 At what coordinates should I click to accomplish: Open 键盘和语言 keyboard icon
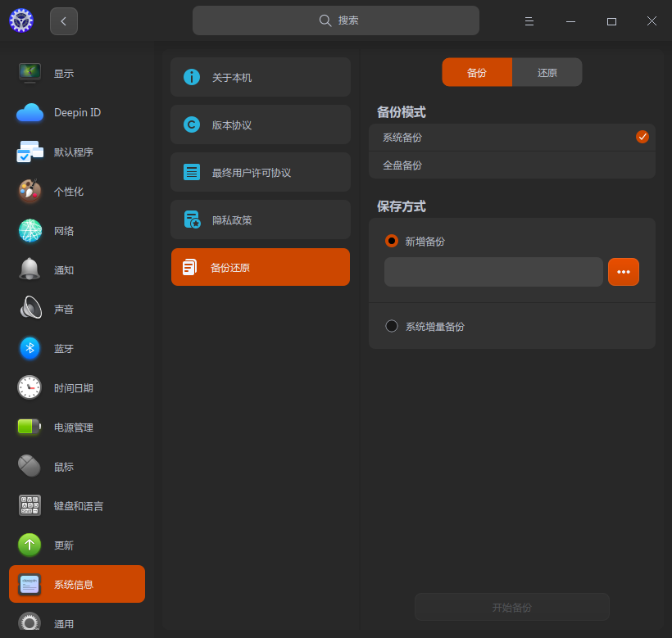(x=30, y=505)
